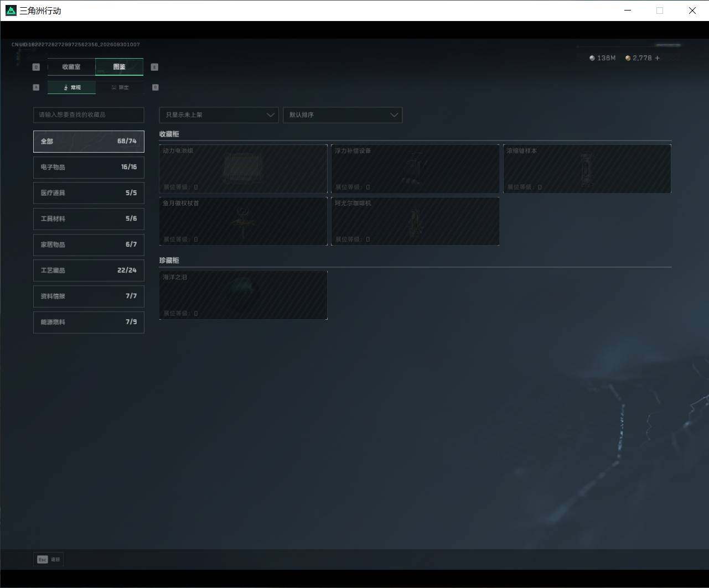The image size is (709, 588).
Task: Click the plus icon to add currency
Action: tap(658, 58)
